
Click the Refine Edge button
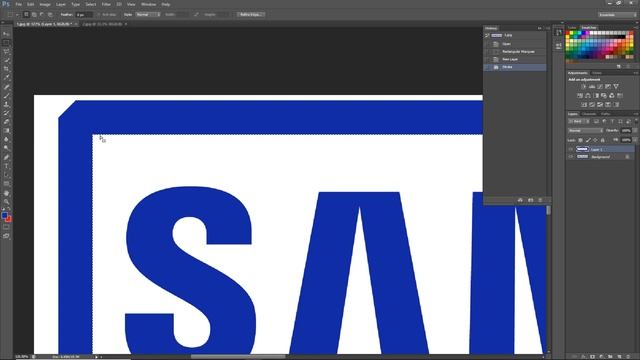point(251,14)
